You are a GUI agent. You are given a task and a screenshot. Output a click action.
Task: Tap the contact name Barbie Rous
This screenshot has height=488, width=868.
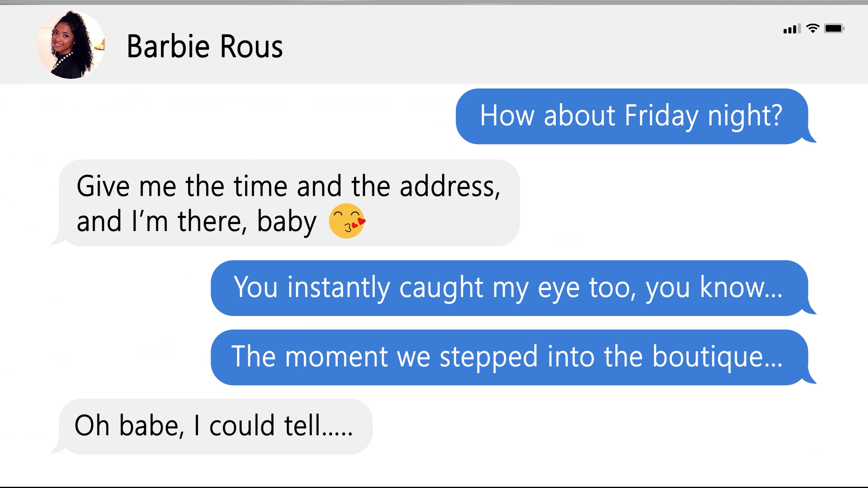[x=205, y=47]
